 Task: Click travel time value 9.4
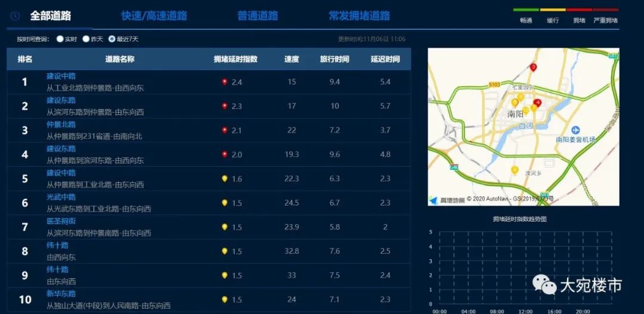click(335, 82)
